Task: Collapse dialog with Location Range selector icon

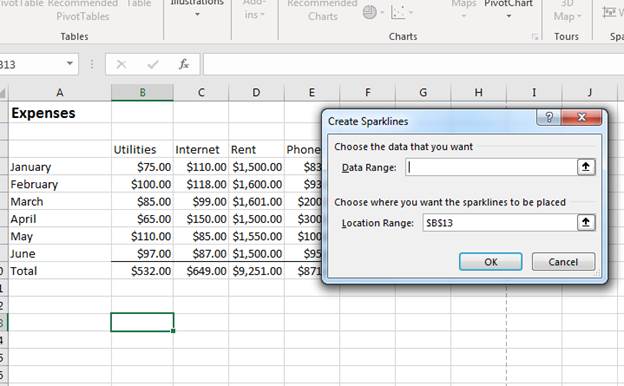Action: [586, 222]
